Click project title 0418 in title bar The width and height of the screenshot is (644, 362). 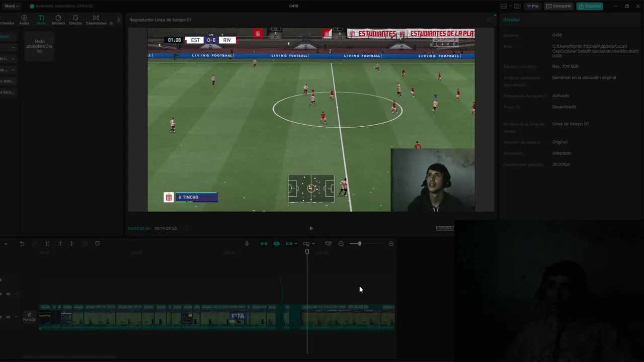[x=294, y=6]
